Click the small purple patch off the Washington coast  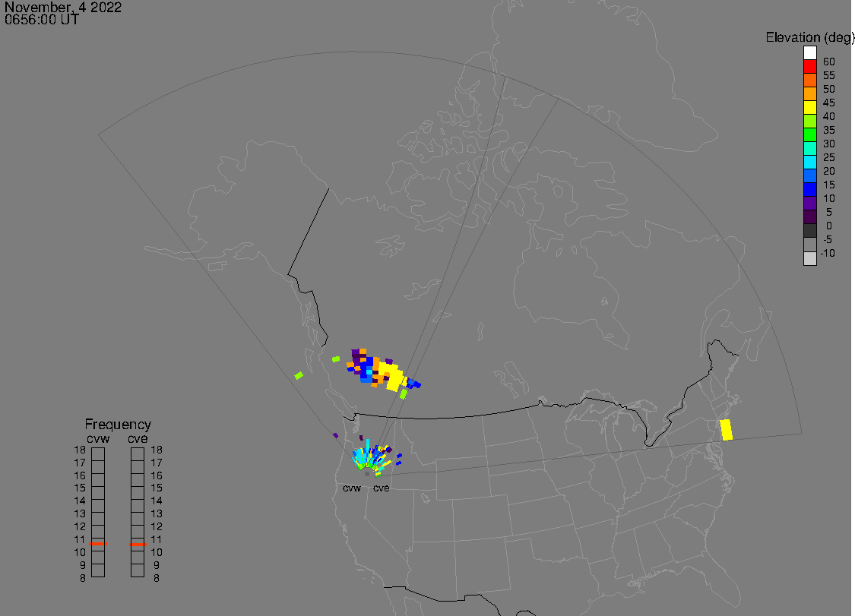coord(335,435)
